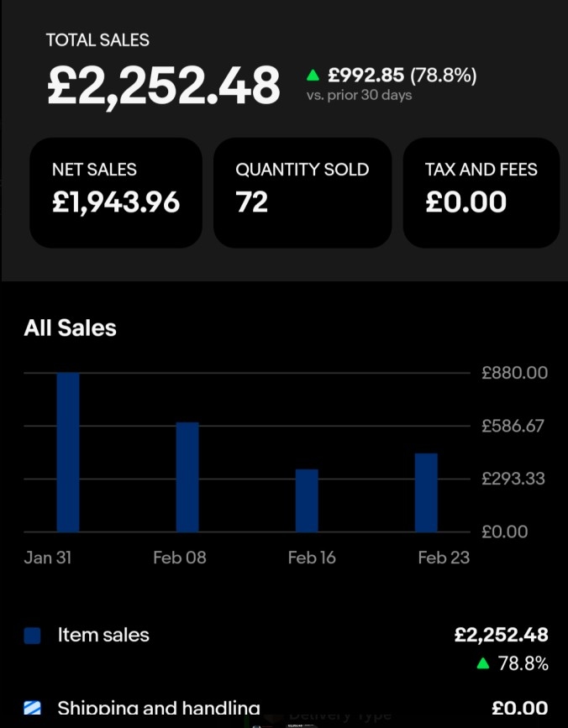Image resolution: width=568 pixels, height=728 pixels.
Task: Select the Feb 23 chart bar
Action: (426, 492)
